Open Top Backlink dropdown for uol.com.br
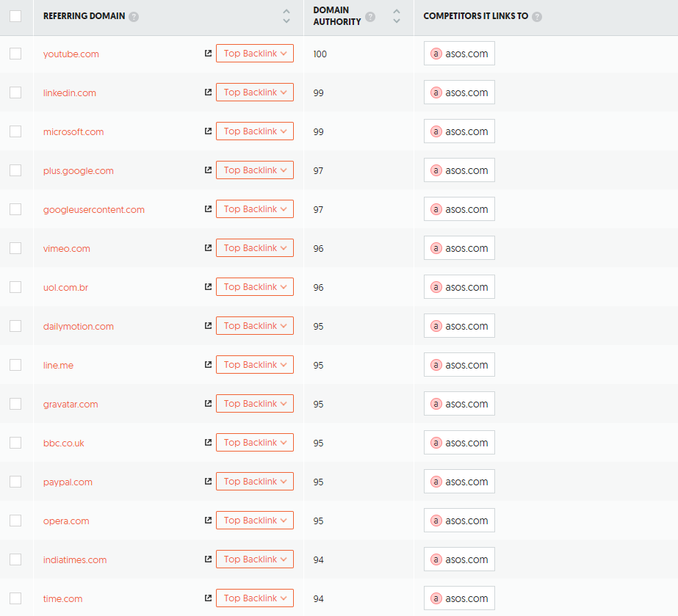 click(x=255, y=286)
